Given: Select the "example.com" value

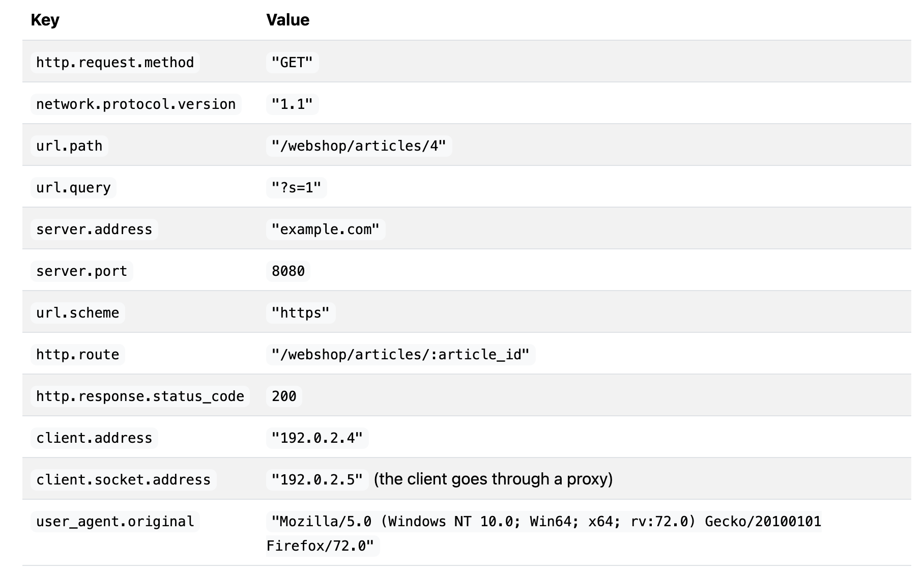Looking at the screenshot, I should tap(326, 229).
